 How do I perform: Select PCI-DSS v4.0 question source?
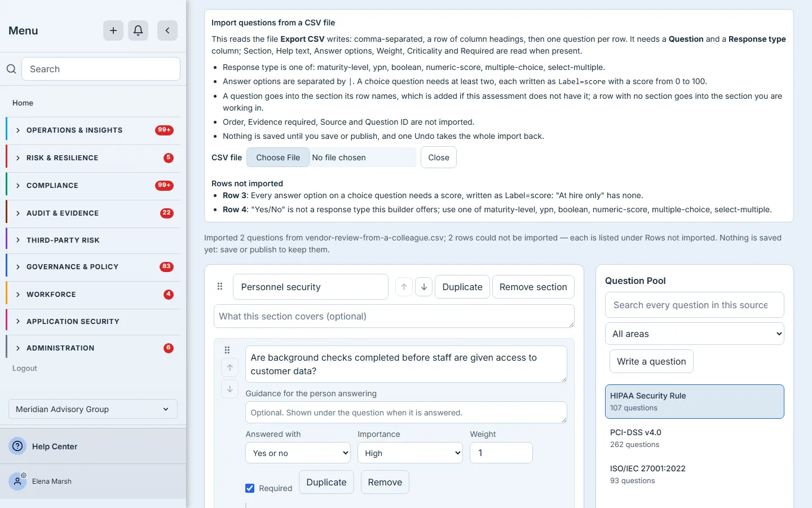point(695,438)
